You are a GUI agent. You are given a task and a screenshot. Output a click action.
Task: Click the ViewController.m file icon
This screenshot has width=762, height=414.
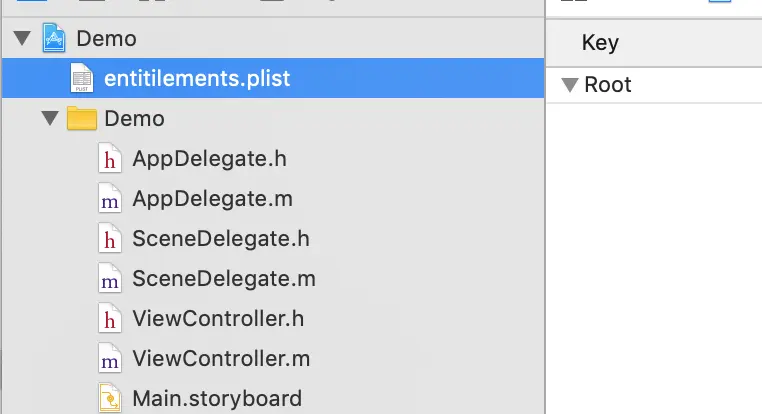pyautogui.click(x=109, y=358)
